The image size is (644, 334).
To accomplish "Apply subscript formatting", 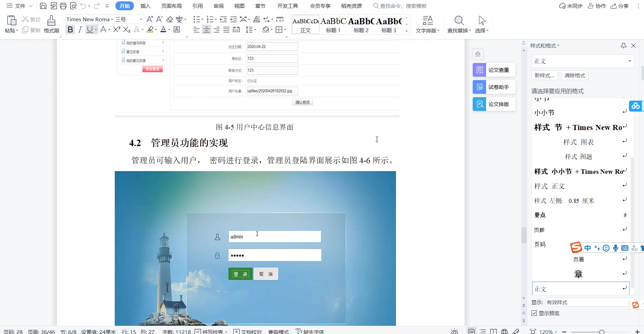I will tap(127, 30).
